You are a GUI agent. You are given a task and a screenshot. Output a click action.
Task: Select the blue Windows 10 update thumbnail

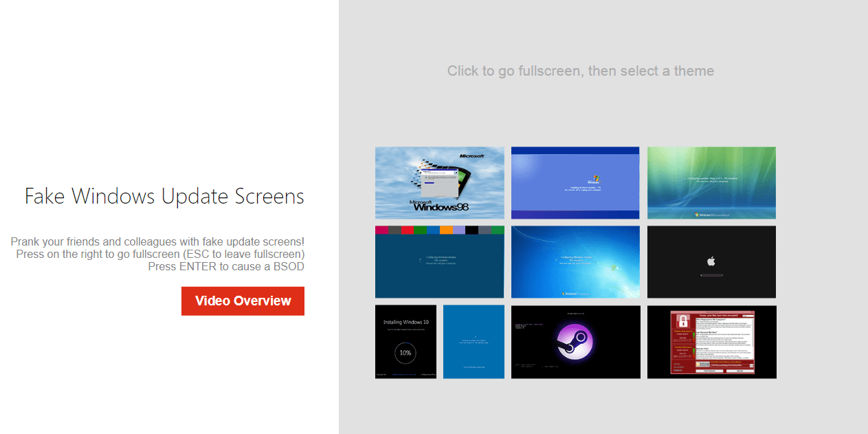point(474,342)
